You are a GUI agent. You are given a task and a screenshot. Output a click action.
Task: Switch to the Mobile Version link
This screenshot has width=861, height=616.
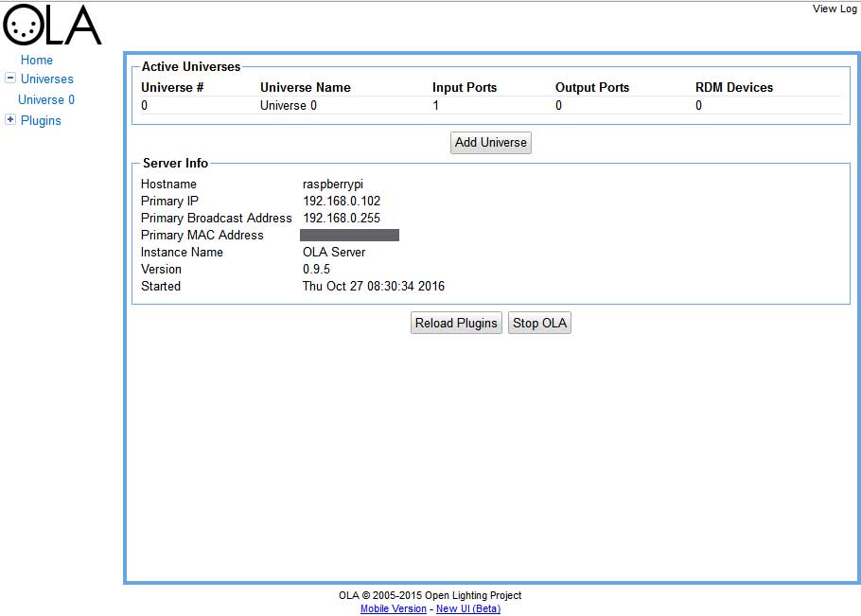(x=393, y=609)
